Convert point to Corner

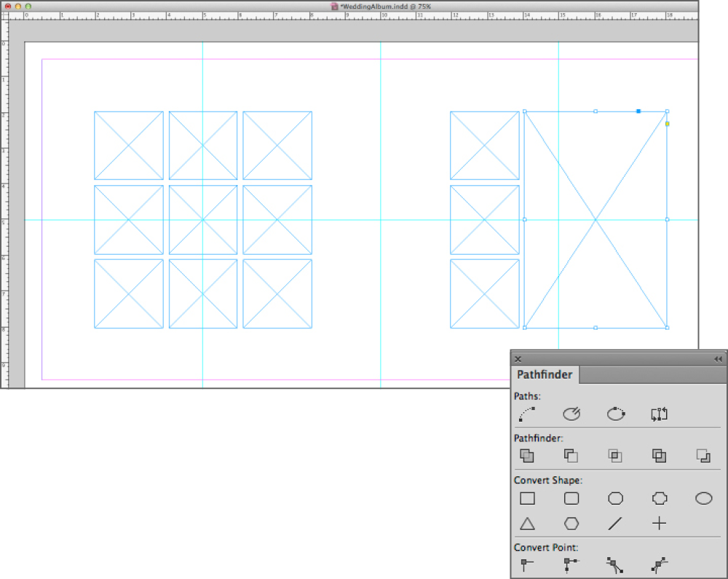tap(571, 565)
